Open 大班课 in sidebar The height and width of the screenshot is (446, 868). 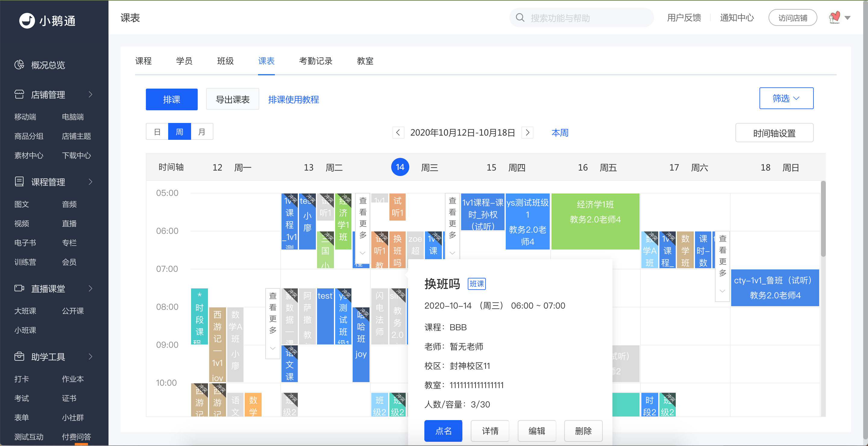(x=25, y=311)
